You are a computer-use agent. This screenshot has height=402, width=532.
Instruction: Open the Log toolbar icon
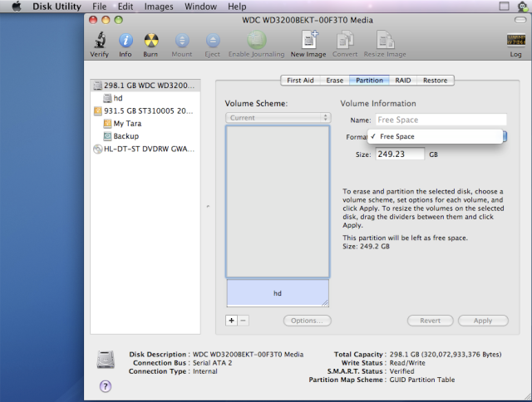click(x=515, y=41)
